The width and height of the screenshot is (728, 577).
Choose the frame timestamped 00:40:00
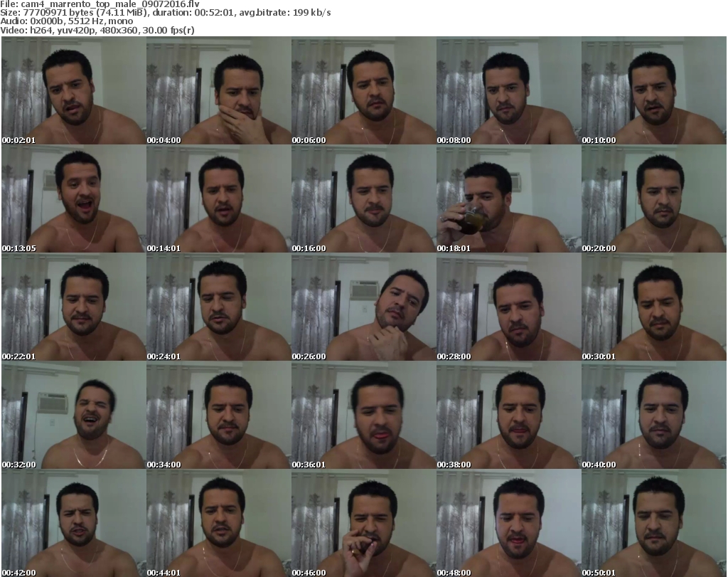pos(654,415)
